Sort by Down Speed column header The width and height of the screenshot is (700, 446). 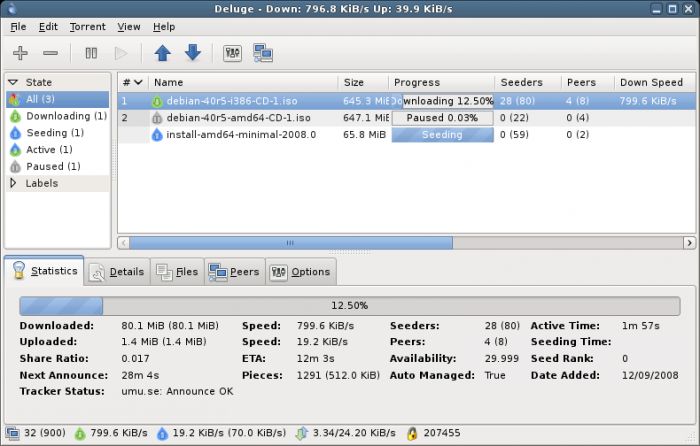(x=655, y=82)
